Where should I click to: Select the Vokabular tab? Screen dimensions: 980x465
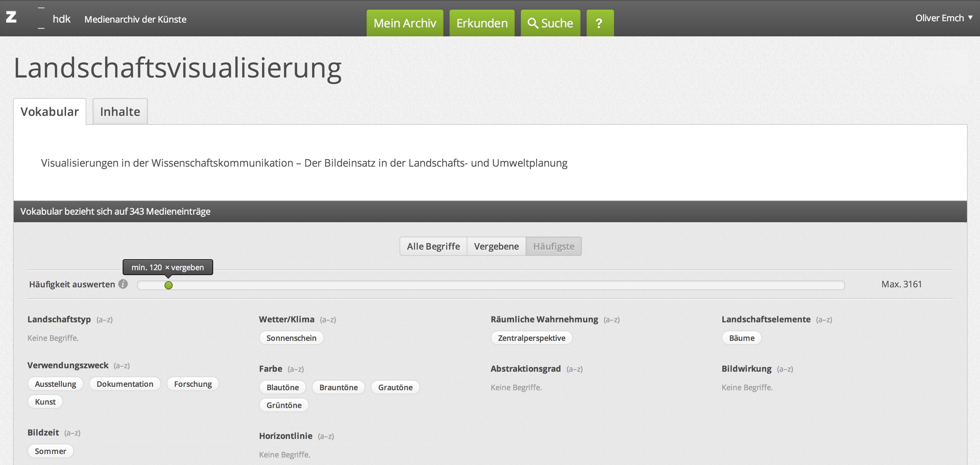coord(49,111)
